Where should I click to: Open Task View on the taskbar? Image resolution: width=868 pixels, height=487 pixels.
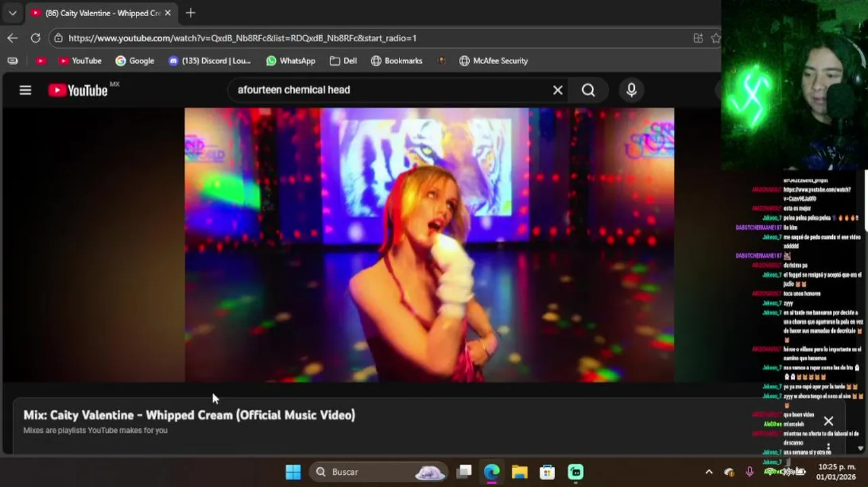tap(464, 472)
